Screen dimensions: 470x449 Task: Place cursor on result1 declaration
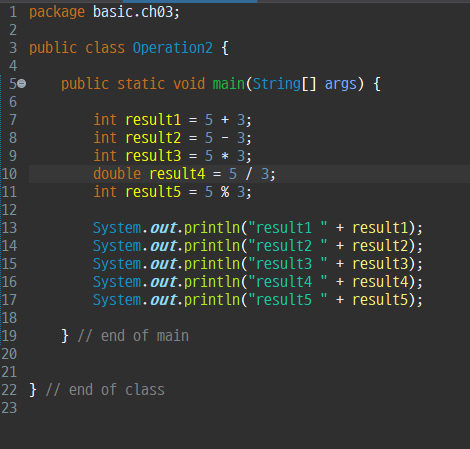tap(153, 120)
